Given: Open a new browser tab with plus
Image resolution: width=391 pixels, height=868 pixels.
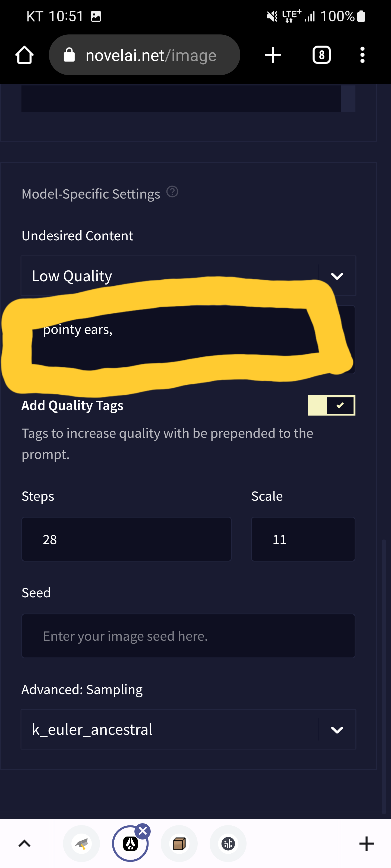Looking at the screenshot, I should 273,55.
